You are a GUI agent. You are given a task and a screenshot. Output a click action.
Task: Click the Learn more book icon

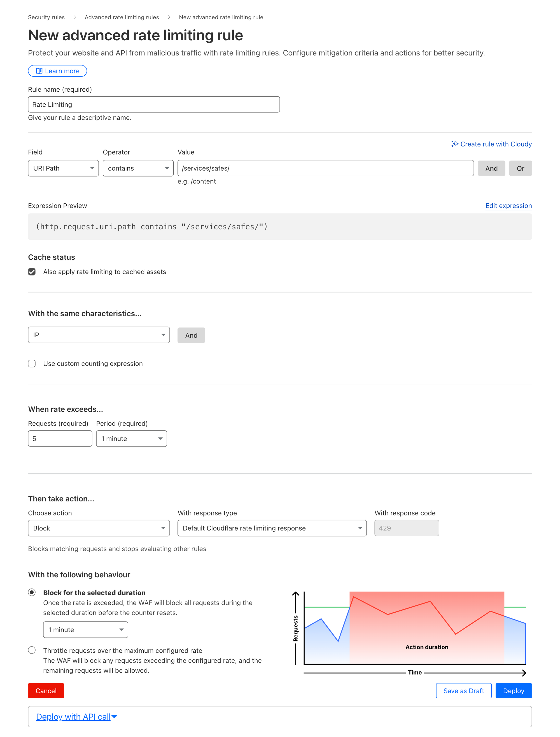(x=39, y=71)
